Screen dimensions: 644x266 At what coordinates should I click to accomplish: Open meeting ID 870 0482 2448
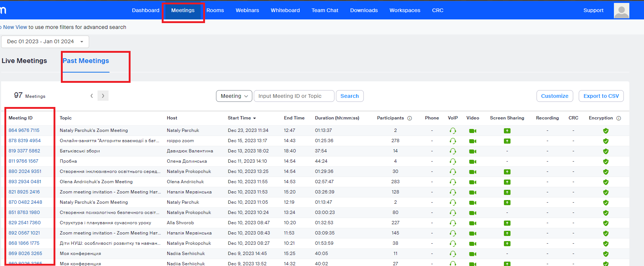point(25,202)
